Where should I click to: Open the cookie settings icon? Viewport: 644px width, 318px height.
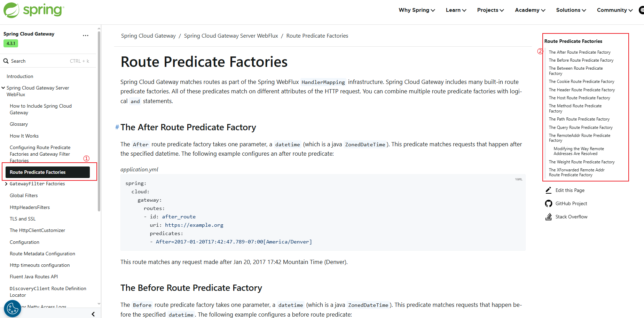(x=12, y=308)
